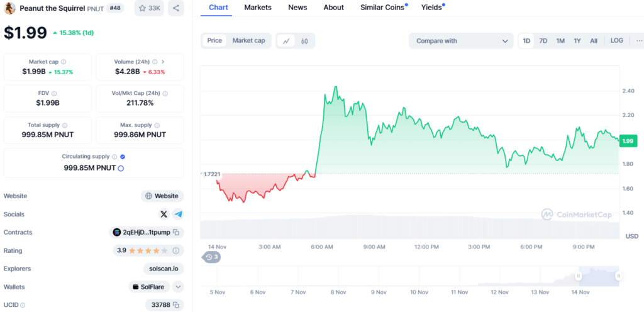
Task: Open the Max. supply info icon
Action: [x=157, y=125]
